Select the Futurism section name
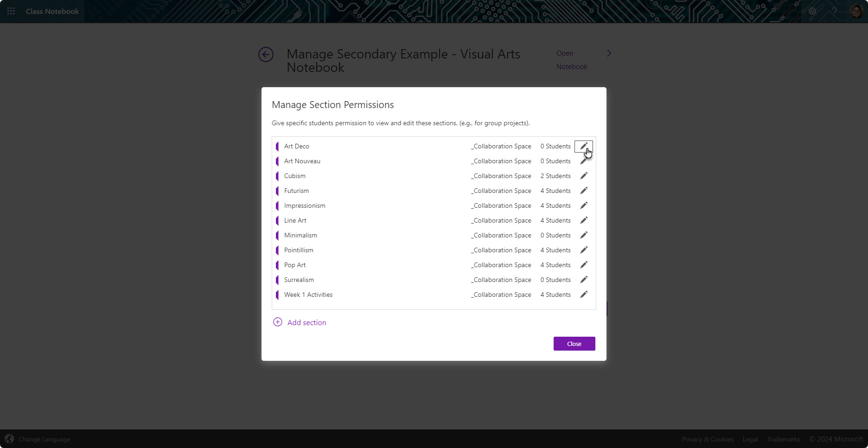The width and height of the screenshot is (868, 448). pos(296,191)
